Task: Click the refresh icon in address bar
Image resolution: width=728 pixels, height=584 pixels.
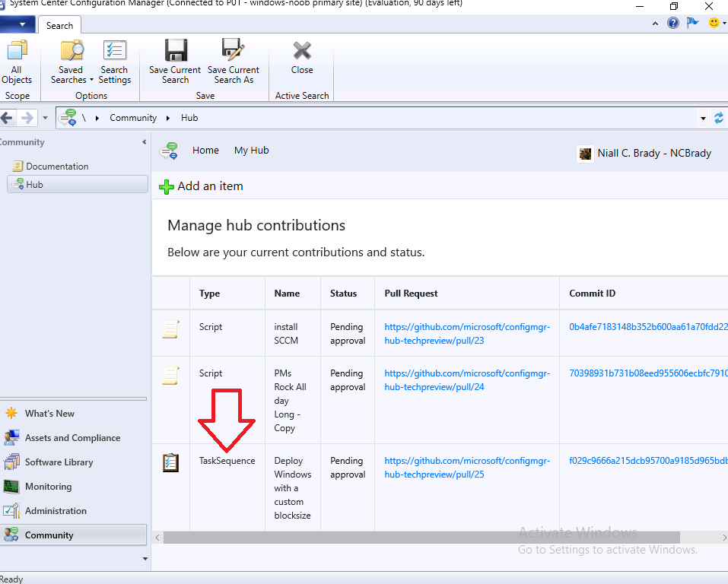Action: tap(719, 119)
